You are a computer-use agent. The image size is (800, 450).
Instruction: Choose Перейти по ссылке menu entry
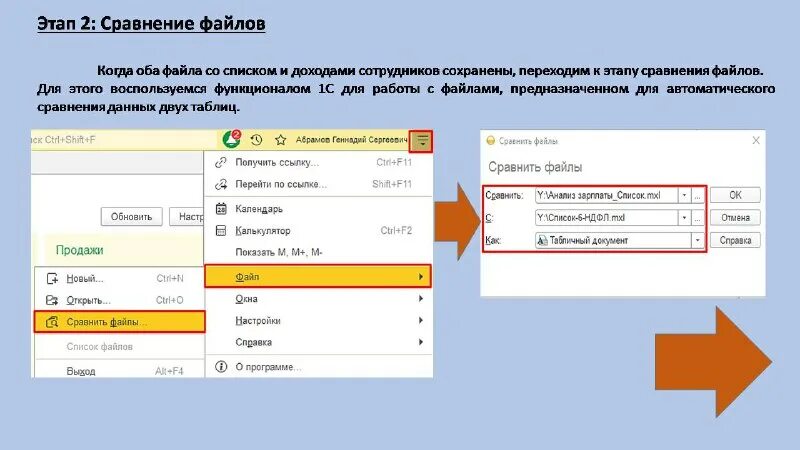coord(318,184)
